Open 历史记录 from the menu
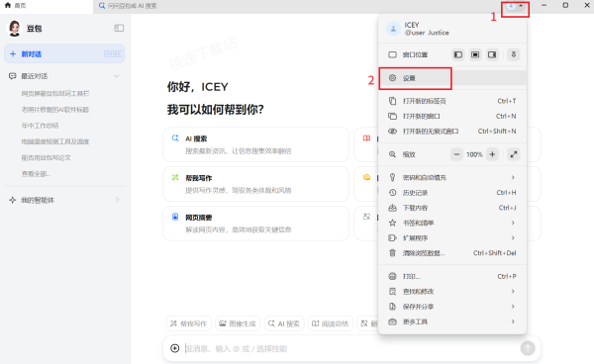The width and height of the screenshot is (594, 364). pyautogui.click(x=452, y=193)
